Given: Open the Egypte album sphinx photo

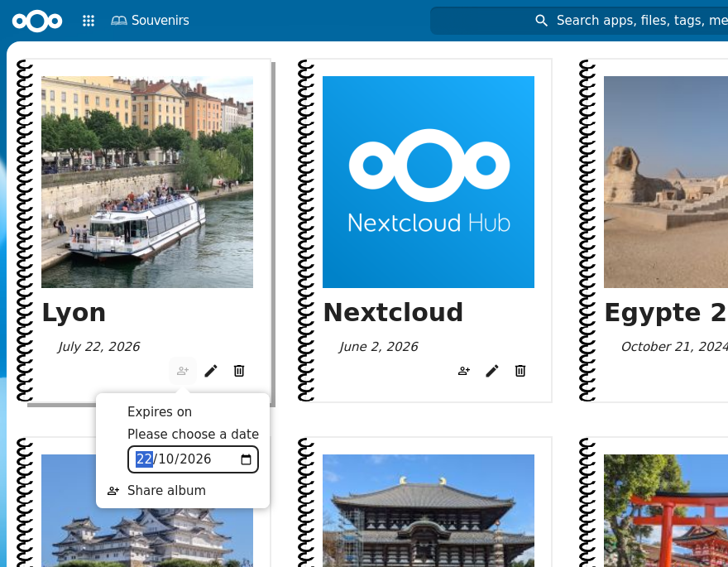Looking at the screenshot, I should [666, 182].
